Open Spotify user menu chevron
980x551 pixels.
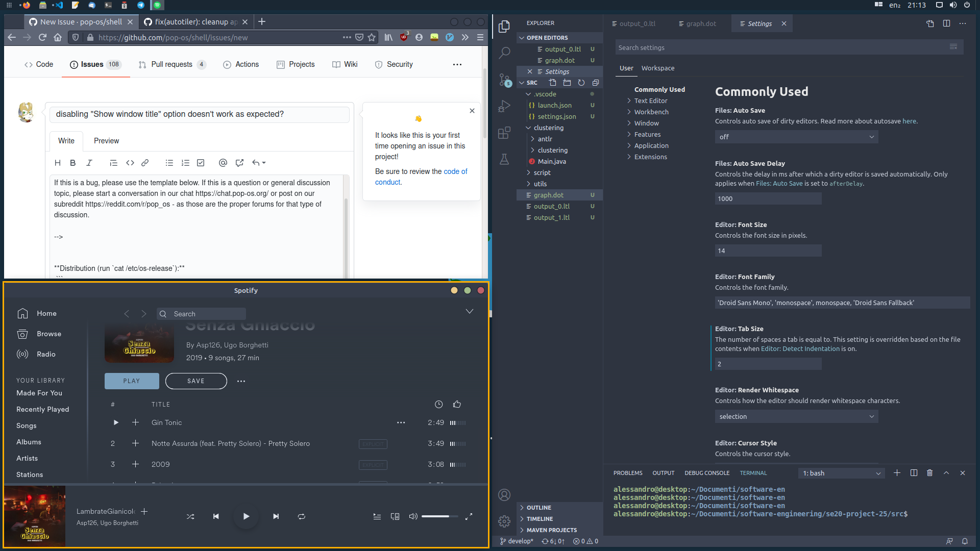[x=469, y=311]
